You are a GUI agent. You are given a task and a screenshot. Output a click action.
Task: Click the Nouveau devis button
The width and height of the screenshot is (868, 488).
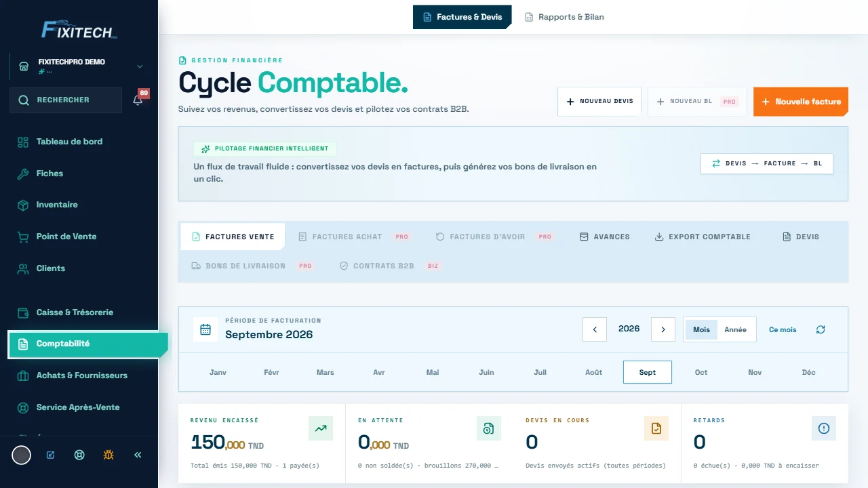point(599,102)
